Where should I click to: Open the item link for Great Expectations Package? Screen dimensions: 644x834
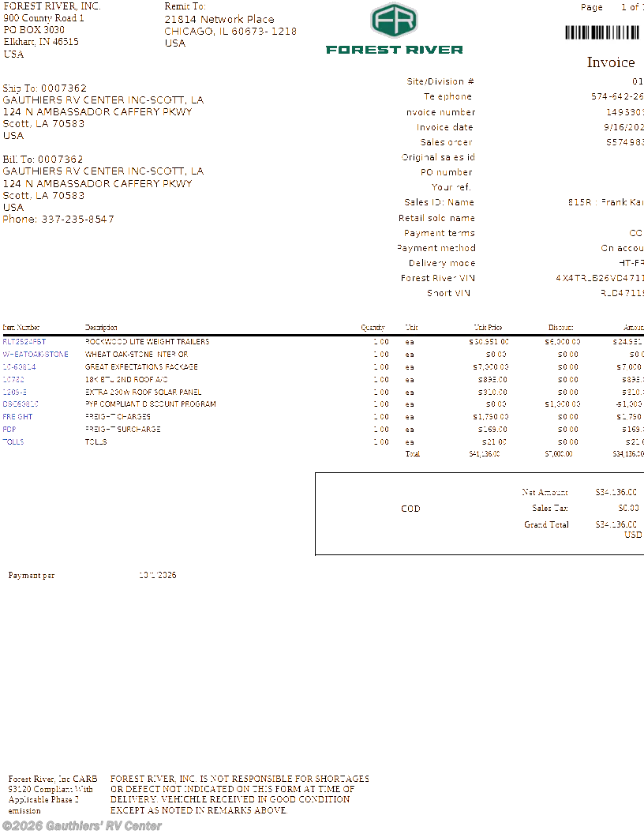[x=19, y=367]
